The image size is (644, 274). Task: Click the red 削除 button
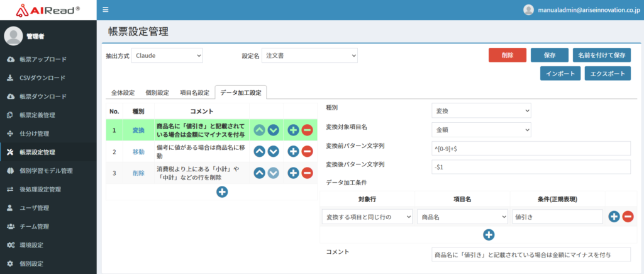click(x=508, y=55)
